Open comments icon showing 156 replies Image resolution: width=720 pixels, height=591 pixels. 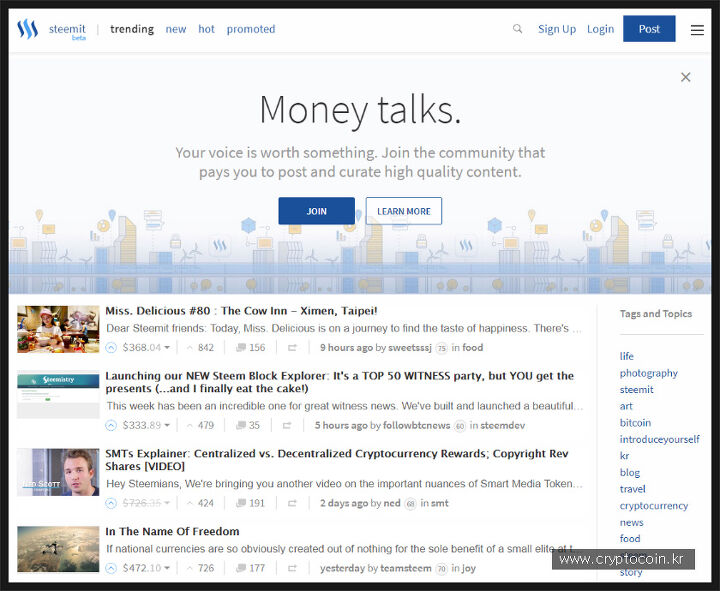241,348
